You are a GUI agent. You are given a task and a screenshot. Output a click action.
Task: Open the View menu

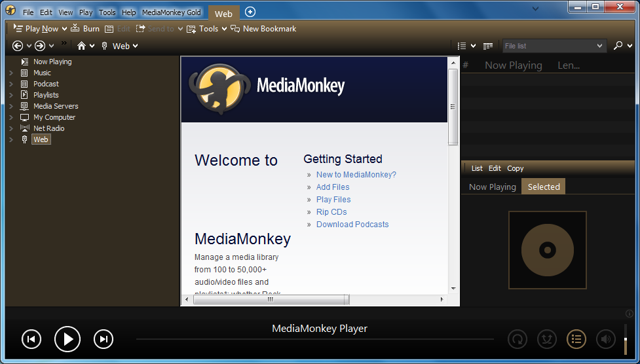(x=66, y=12)
